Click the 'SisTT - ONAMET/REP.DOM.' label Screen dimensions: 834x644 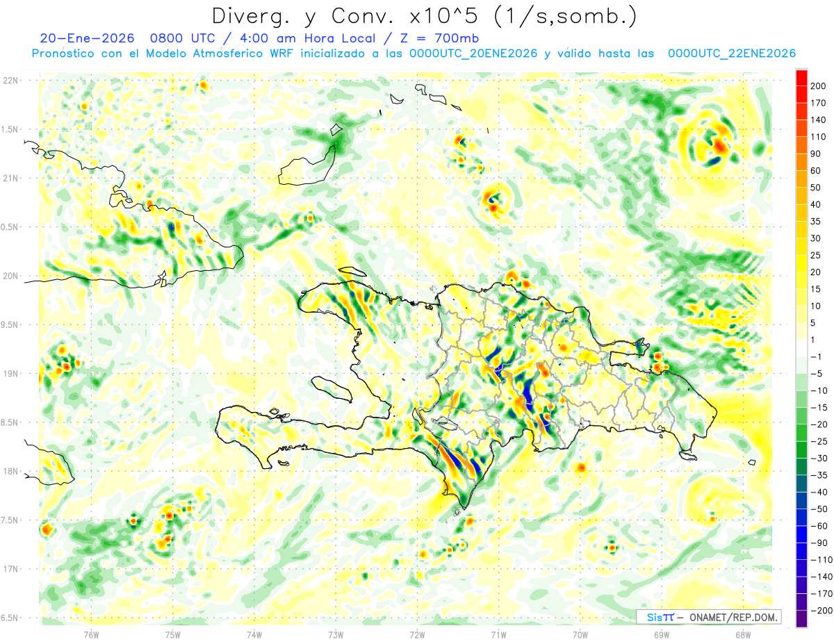coord(708,617)
